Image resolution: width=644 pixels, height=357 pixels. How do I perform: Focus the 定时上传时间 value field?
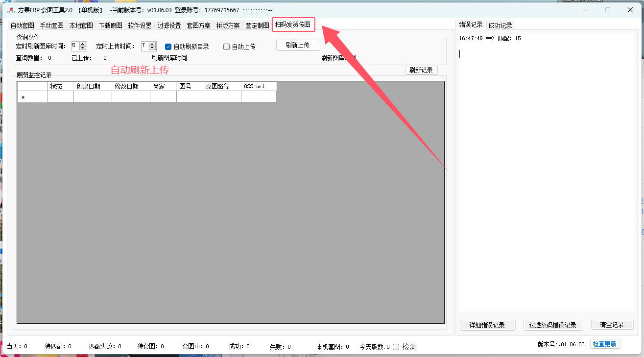coord(145,46)
